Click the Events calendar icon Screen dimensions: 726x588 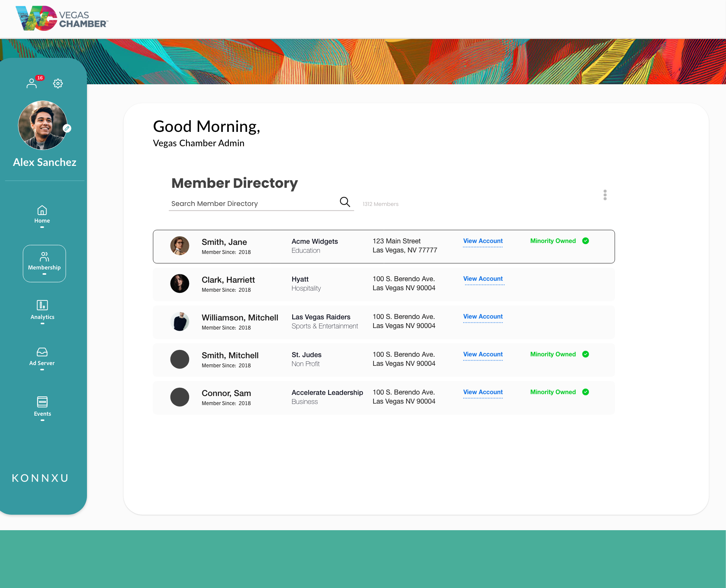42,402
